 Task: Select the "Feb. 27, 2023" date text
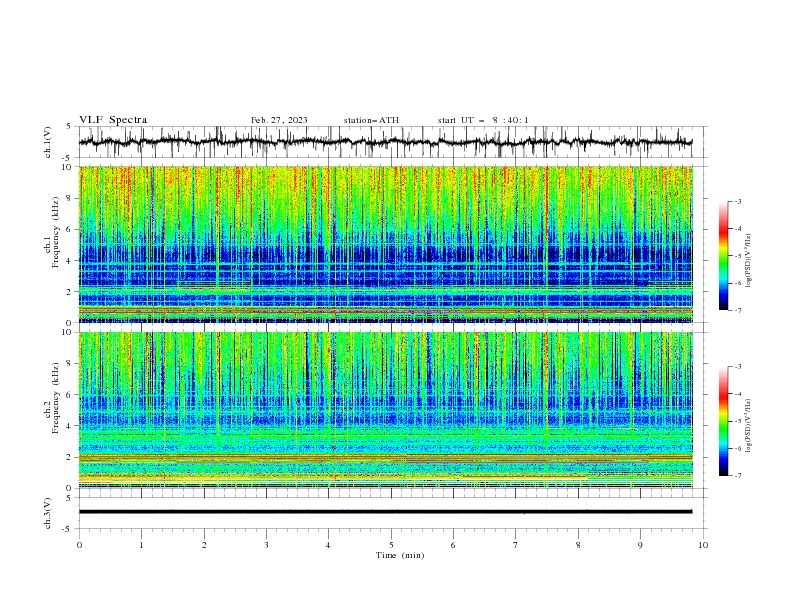click(279, 120)
